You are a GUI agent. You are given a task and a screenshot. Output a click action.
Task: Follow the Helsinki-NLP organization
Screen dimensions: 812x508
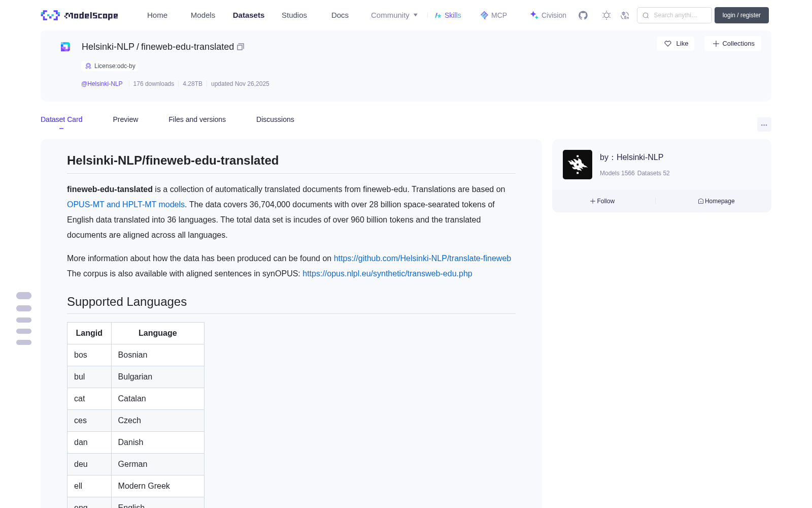click(x=602, y=201)
